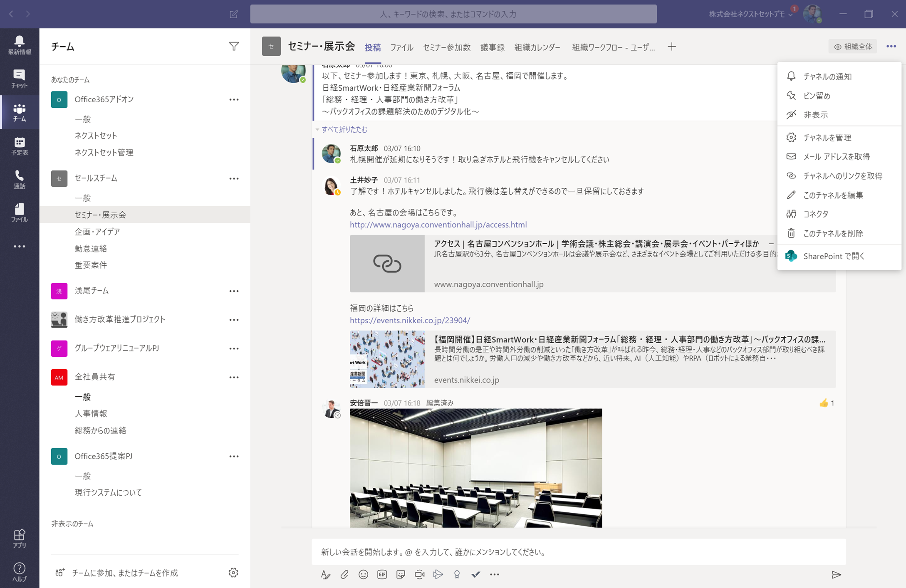Click the thumbs-up reaction on 安倍晋一's post

coord(824,403)
